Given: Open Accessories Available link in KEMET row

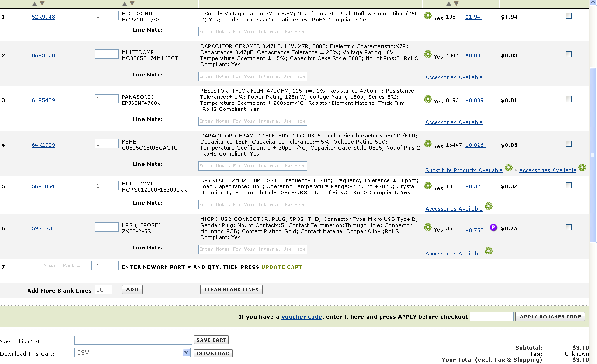Looking at the screenshot, I should [x=548, y=170].
